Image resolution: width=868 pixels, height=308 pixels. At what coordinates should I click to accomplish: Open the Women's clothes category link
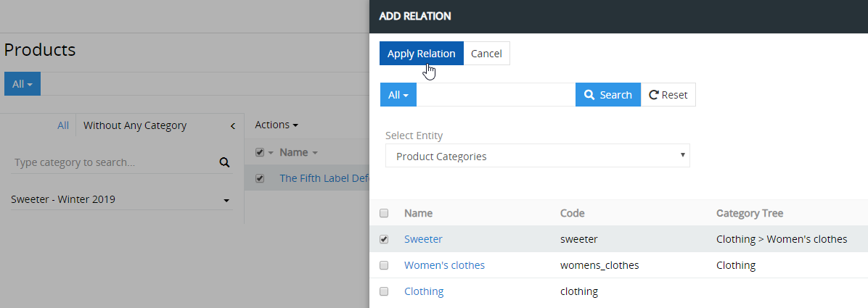click(x=444, y=265)
